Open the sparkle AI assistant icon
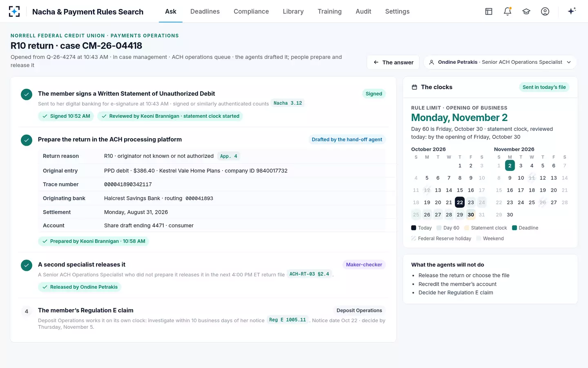Image resolution: width=588 pixels, height=368 pixels. [x=572, y=11]
